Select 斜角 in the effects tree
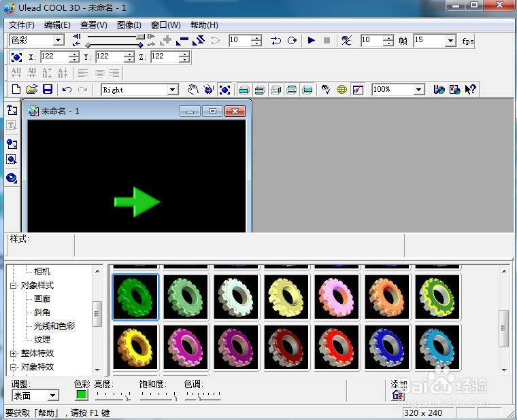This screenshot has width=517, height=420. (42, 313)
